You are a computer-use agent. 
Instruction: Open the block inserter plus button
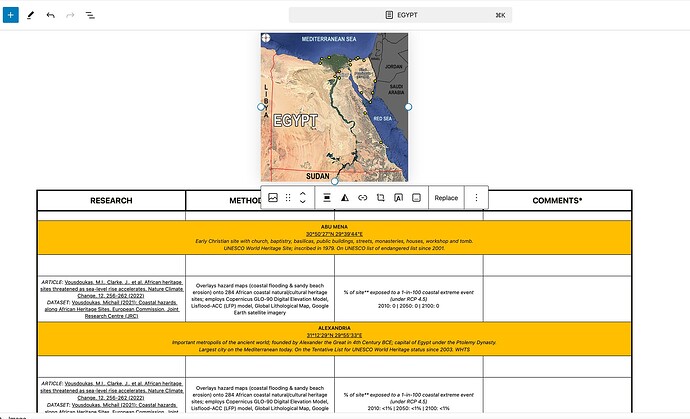click(x=11, y=15)
